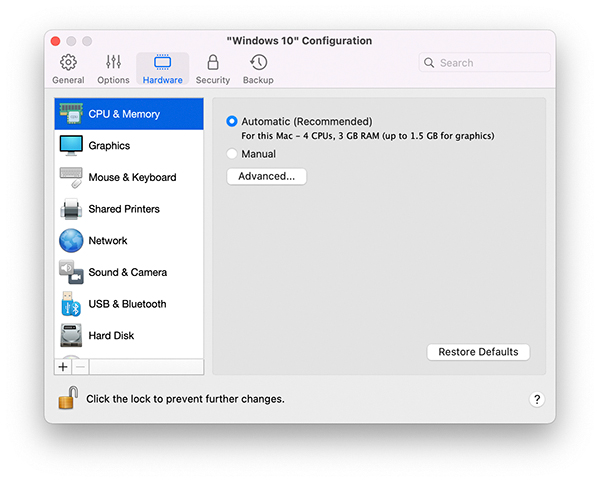The height and width of the screenshot is (482, 600).
Task: Add a device with plus button
Action: [63, 367]
